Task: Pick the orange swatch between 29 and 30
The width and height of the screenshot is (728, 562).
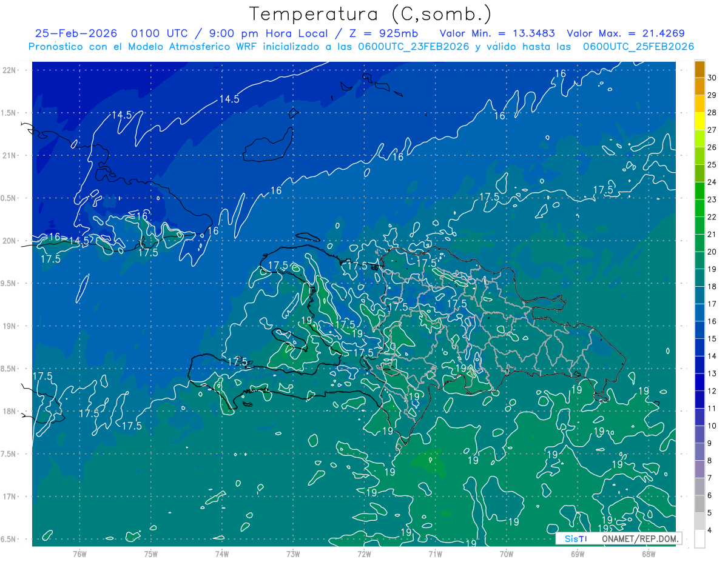Action: click(x=699, y=87)
